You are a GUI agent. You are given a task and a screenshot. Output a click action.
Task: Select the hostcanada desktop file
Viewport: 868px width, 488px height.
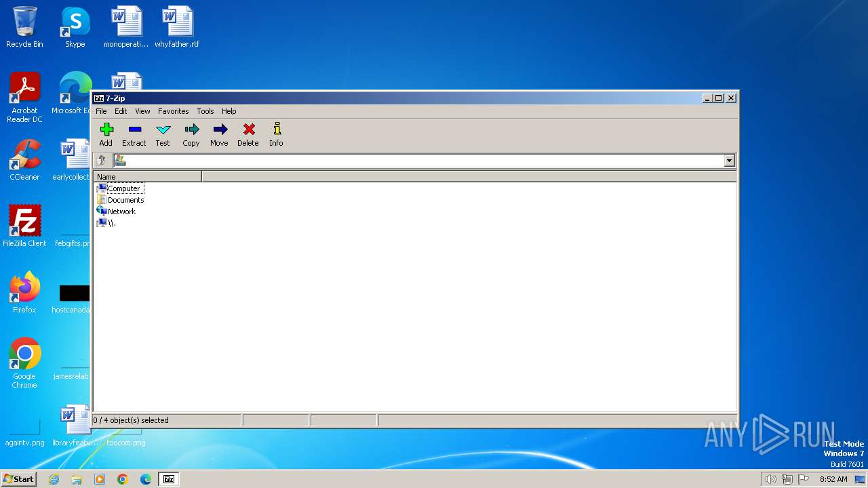coord(72,298)
